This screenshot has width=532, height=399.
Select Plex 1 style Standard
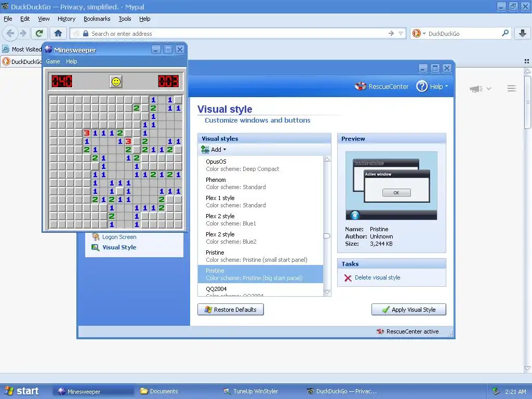[x=261, y=202]
